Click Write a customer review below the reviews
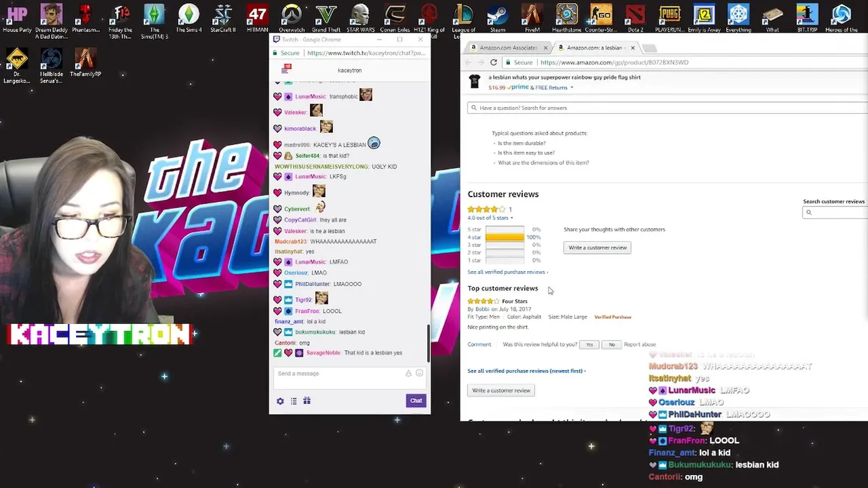This screenshot has width=868, height=488. (501, 390)
